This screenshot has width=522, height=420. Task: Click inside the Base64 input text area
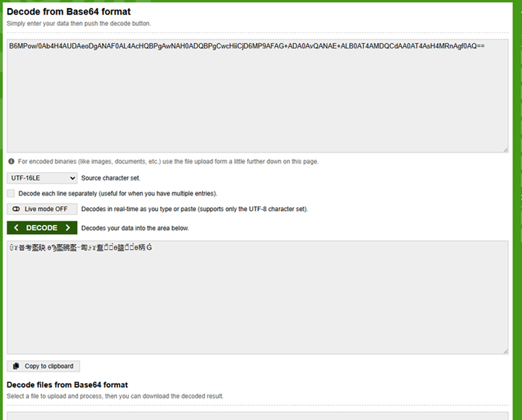(257, 104)
